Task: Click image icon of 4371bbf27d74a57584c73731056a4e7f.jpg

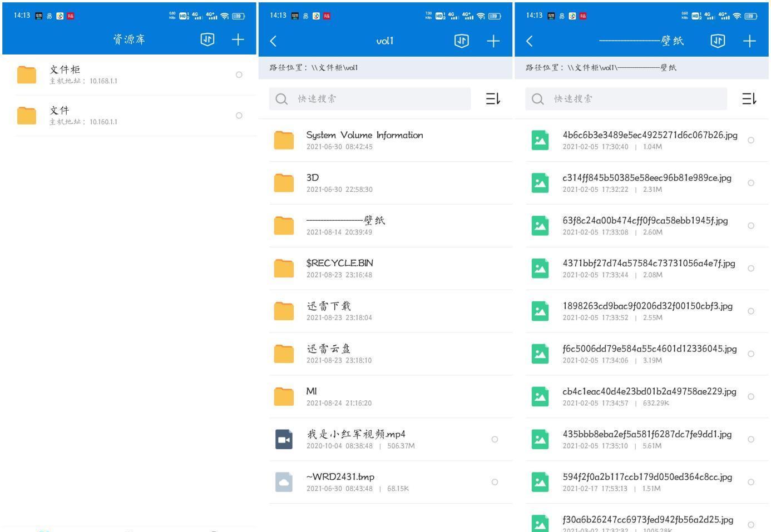Action: pyautogui.click(x=540, y=268)
